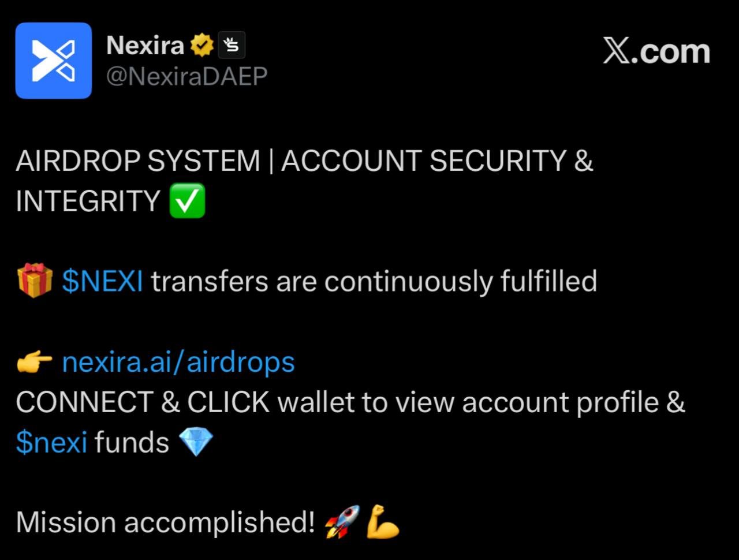Click the Mission accomplished text

pos(165,522)
